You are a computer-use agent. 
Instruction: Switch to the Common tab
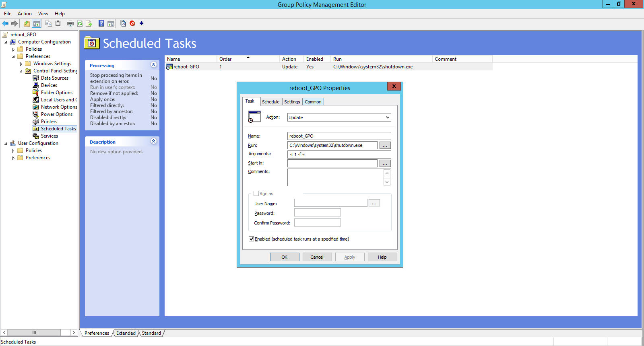313,102
